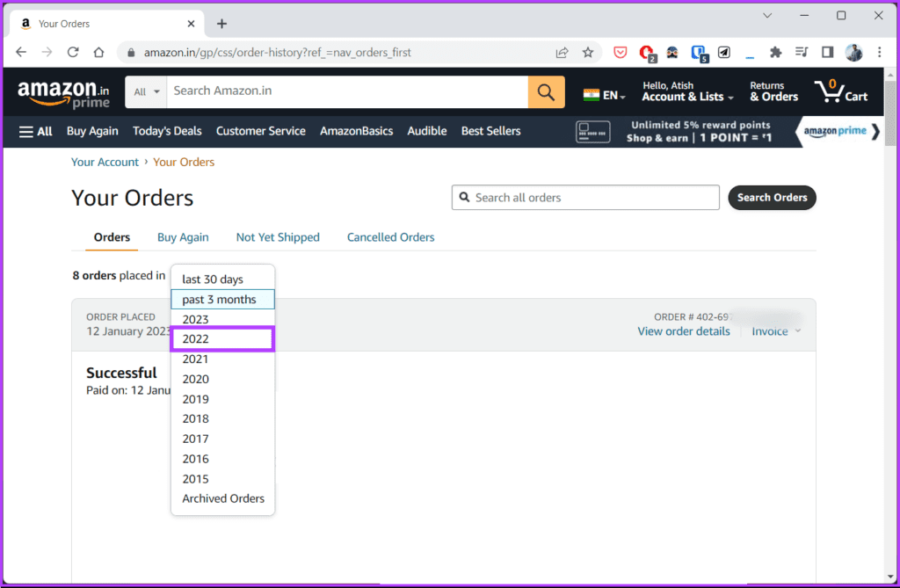The height and width of the screenshot is (588, 900).
Task: Expand the All search category dropdown
Action: [147, 92]
